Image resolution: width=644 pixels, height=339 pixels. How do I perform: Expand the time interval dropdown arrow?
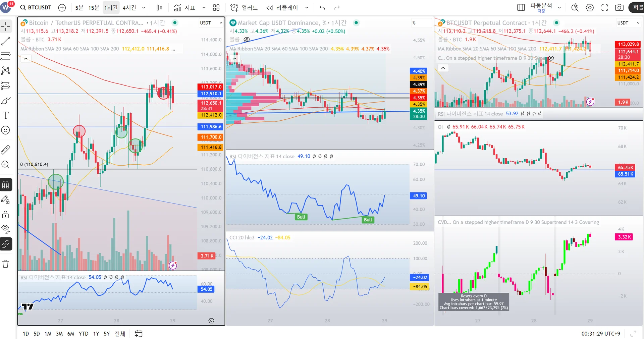(x=144, y=7)
